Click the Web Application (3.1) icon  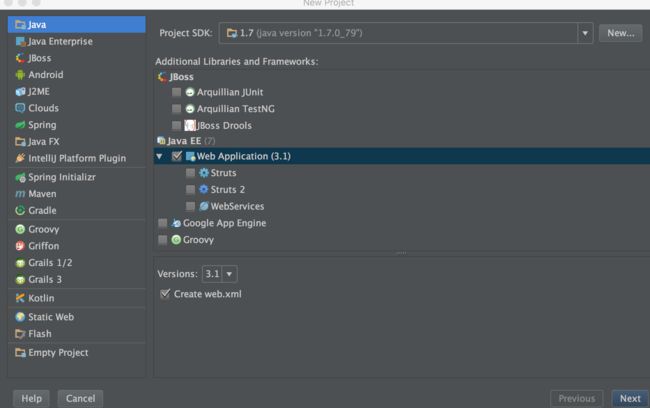click(x=190, y=156)
